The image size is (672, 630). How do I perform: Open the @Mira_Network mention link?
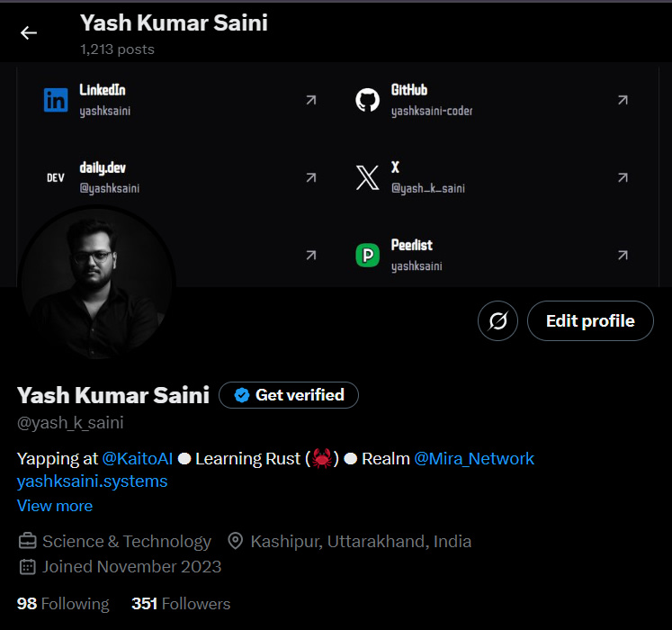coord(474,459)
